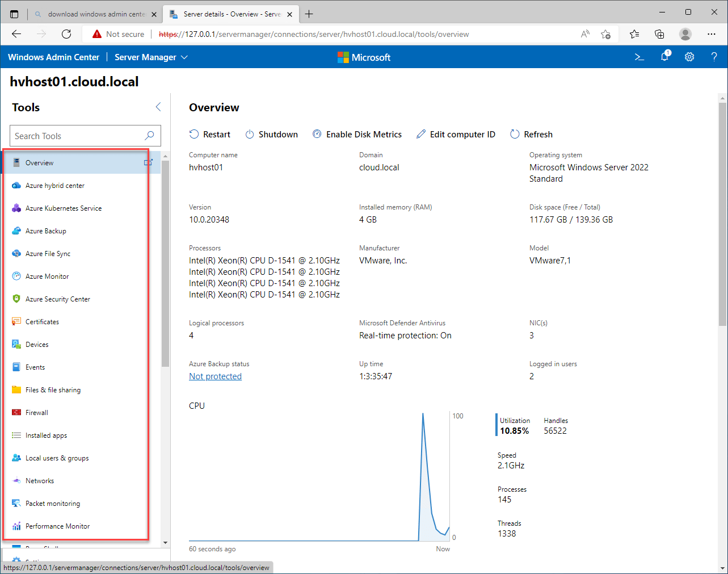Click the Azure File Sync icon
The height and width of the screenshot is (574, 728).
click(x=16, y=254)
